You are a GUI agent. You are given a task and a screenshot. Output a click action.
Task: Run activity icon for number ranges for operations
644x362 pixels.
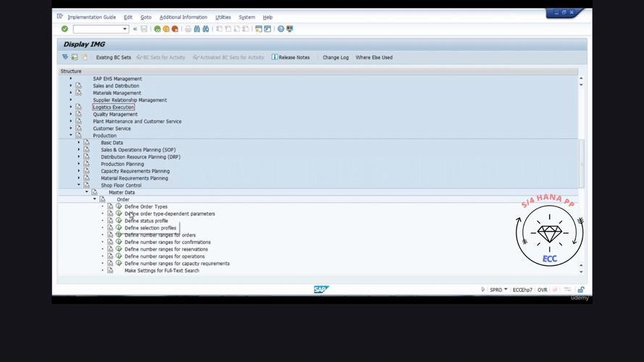point(119,256)
